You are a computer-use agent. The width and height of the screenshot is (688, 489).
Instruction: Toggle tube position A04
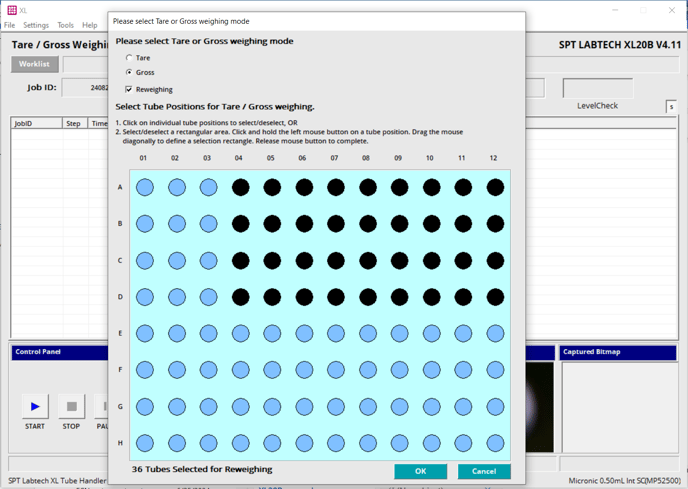click(240, 187)
